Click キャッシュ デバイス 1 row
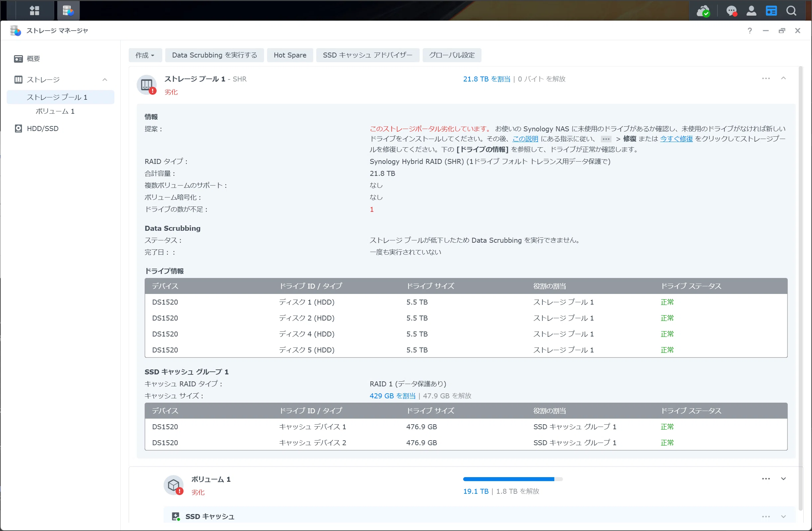The image size is (812, 531). (x=466, y=427)
